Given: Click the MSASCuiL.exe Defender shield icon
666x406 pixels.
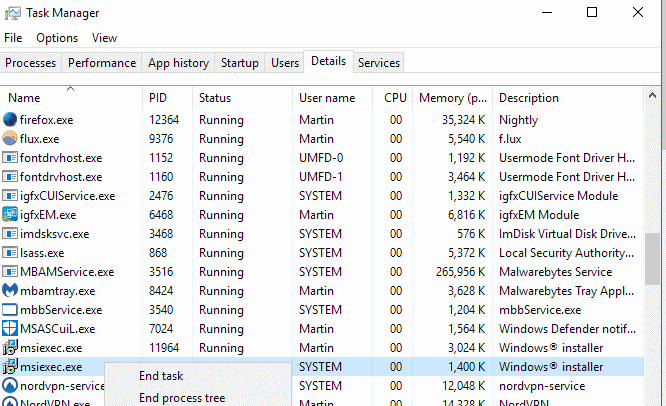Looking at the screenshot, I should click(10, 328).
